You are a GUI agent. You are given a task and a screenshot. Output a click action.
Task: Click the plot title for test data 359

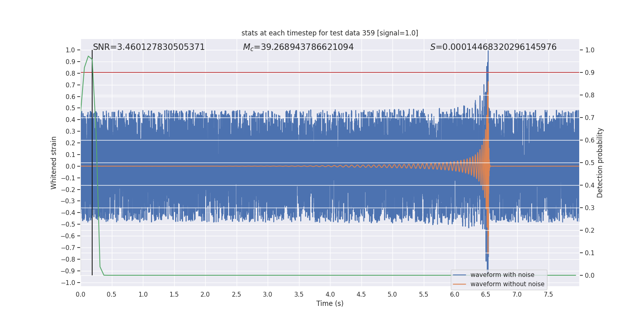330,33
